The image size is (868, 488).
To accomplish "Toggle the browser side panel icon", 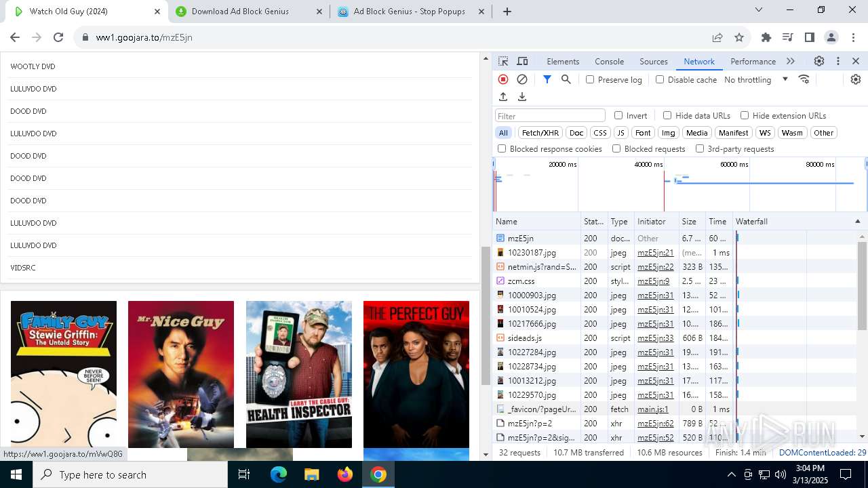I will [x=809, y=37].
